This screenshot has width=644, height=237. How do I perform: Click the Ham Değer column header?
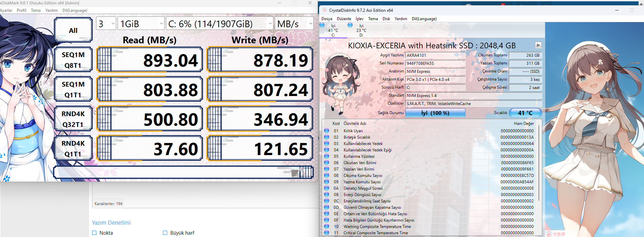click(x=524, y=124)
